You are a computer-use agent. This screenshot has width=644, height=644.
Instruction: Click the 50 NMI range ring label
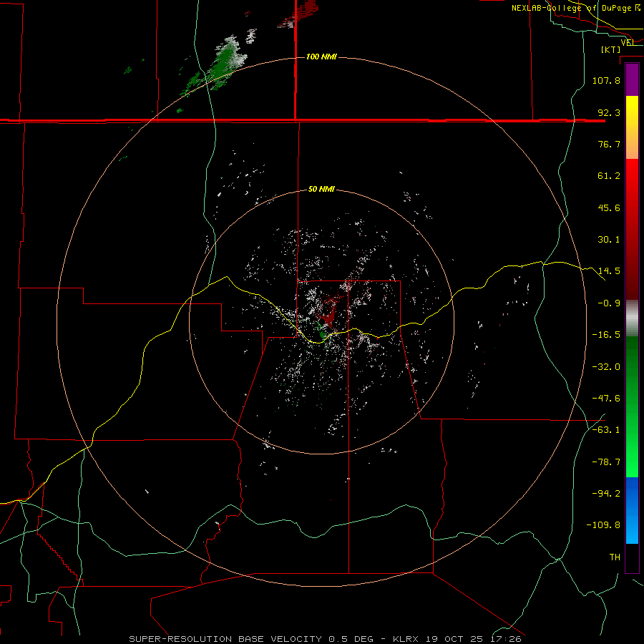coord(321,190)
